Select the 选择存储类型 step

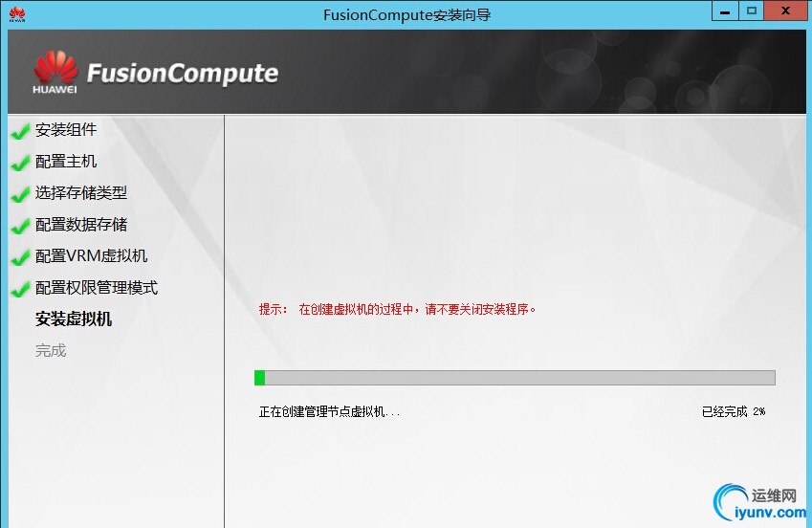coord(81,193)
